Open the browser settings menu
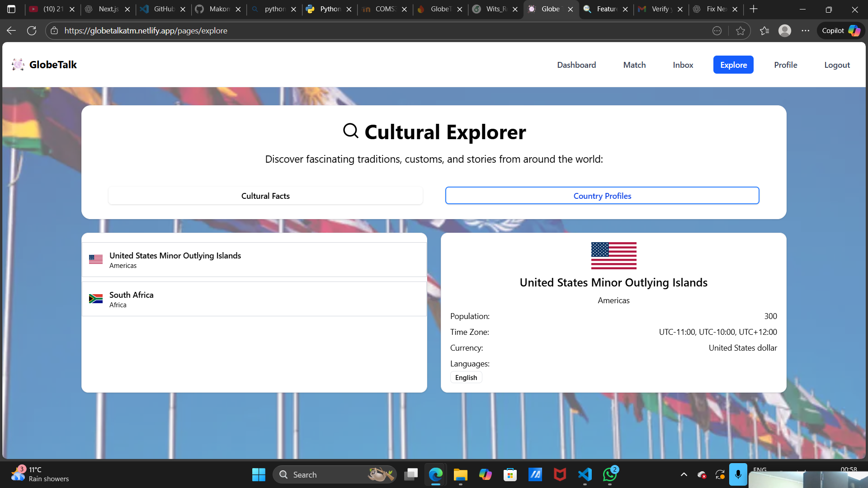 click(806, 30)
